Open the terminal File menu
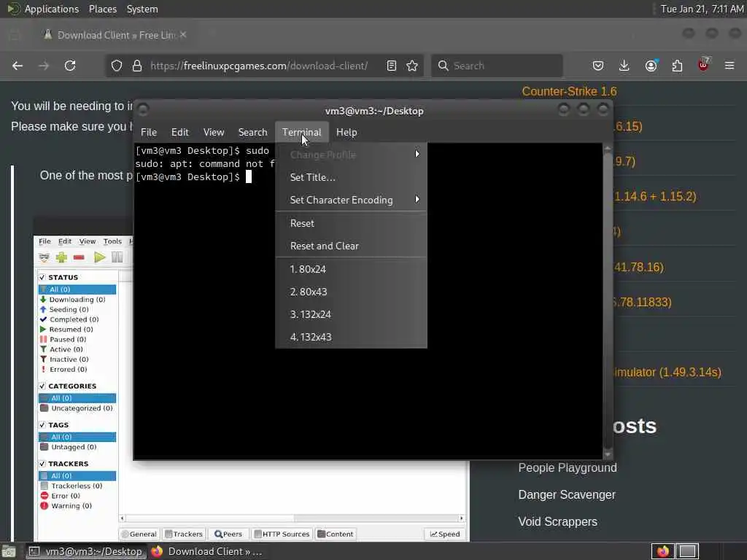747x560 pixels. [149, 133]
